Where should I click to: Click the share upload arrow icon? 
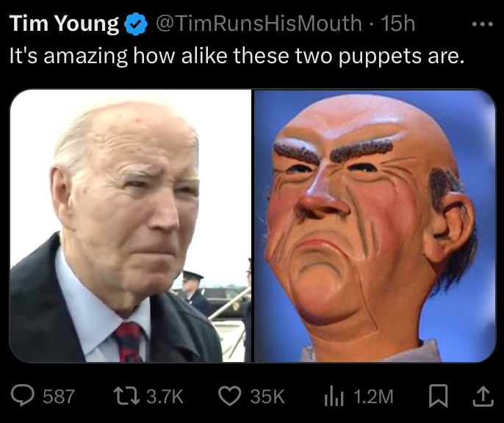pos(483,397)
